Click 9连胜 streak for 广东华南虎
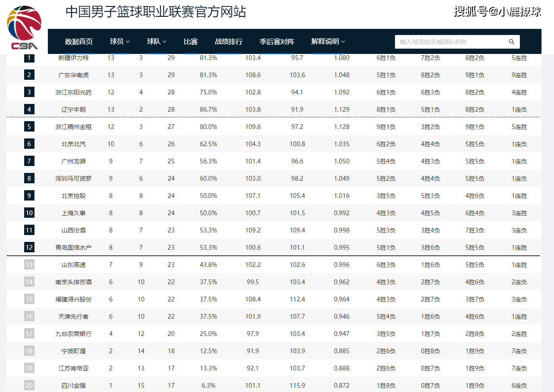Screen dimensions: 554x392 (519, 75)
